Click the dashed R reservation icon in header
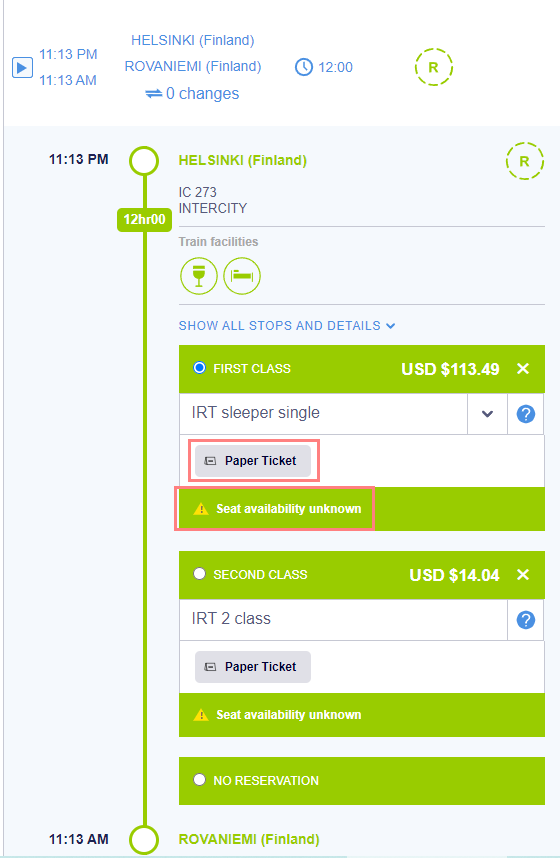Viewport: 560px width, 858px height. coord(434,67)
